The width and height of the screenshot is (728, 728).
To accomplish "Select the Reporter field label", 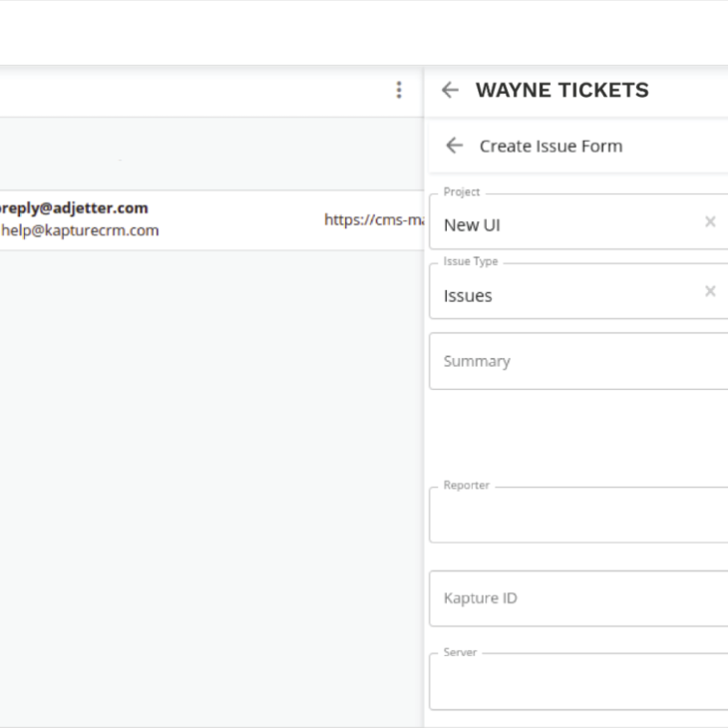I will tap(466, 486).
